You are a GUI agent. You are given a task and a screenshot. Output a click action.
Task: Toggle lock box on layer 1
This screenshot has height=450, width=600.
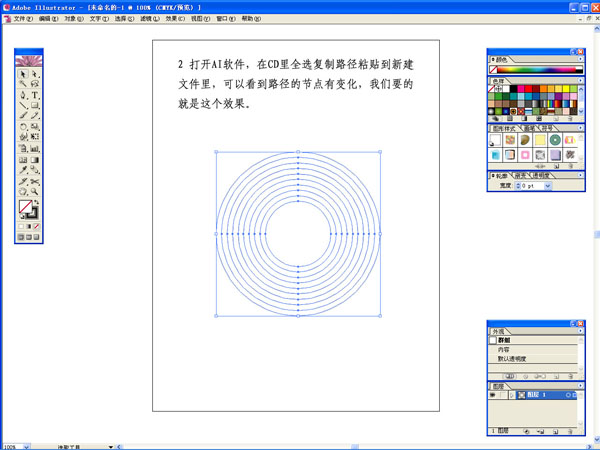(x=505, y=396)
